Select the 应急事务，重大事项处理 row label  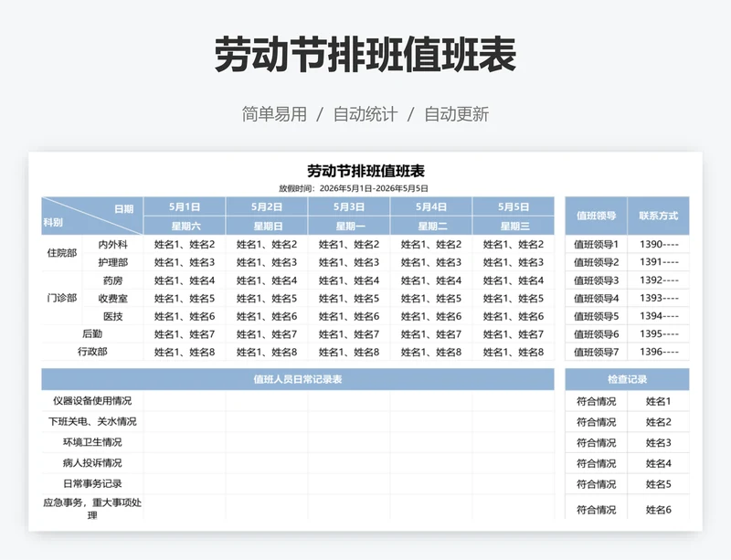(92, 509)
